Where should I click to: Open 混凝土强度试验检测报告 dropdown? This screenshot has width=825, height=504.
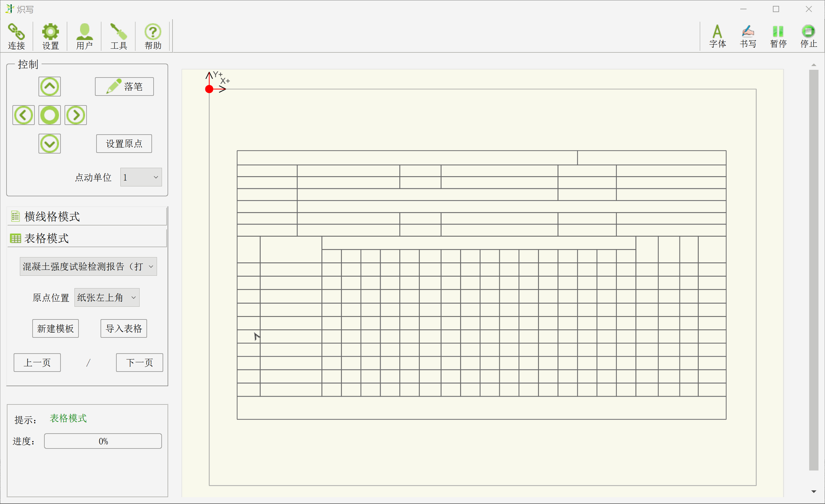(x=87, y=267)
